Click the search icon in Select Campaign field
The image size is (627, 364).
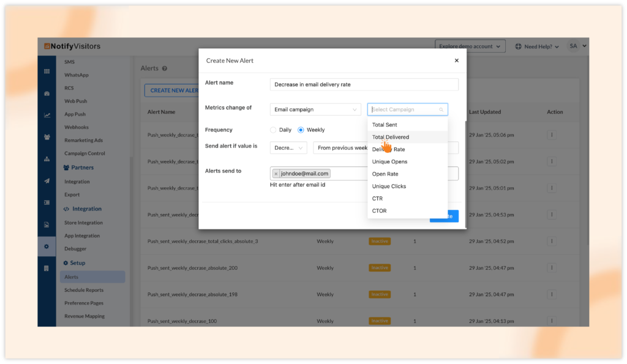pos(441,110)
